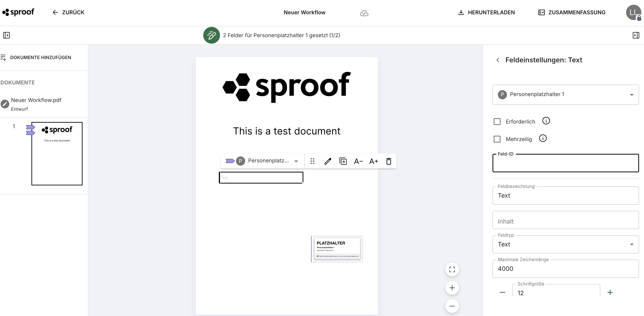Click the sproof logo in header
The width and height of the screenshot is (644, 316).
pos(18,12)
